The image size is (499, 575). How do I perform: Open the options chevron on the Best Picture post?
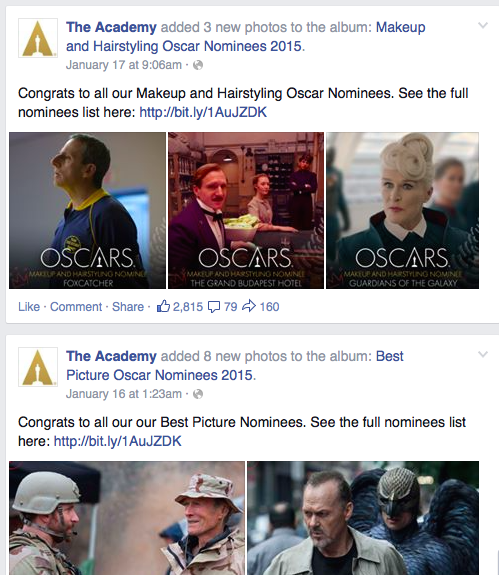483,354
